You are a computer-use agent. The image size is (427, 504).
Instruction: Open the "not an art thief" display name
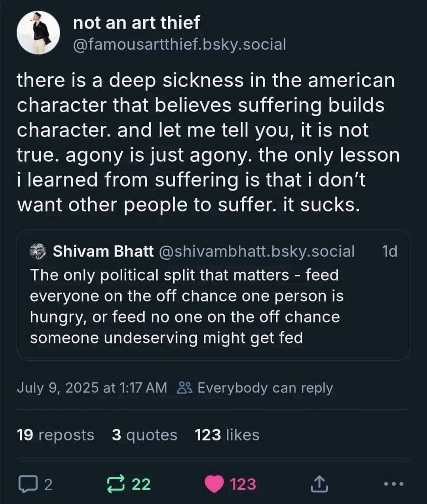[x=137, y=23]
